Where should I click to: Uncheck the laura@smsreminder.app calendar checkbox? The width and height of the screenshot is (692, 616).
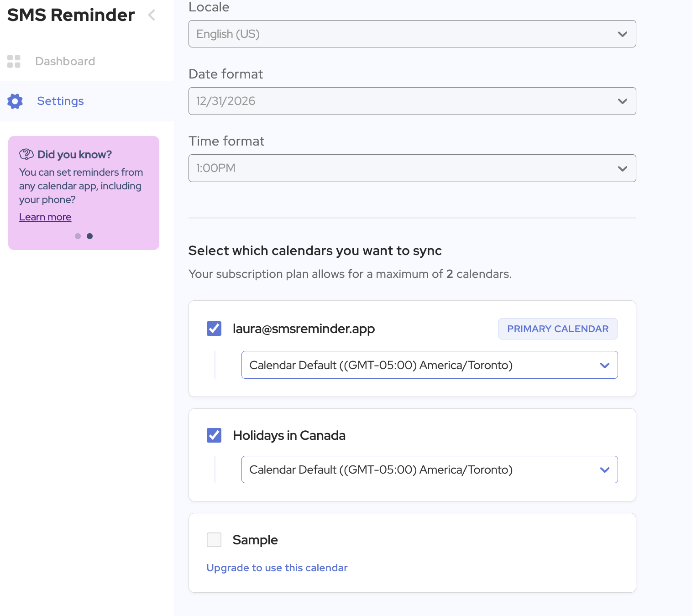(x=214, y=329)
